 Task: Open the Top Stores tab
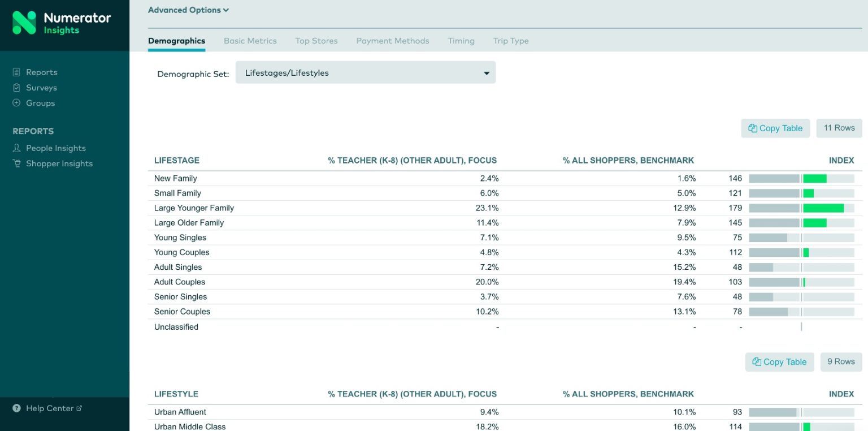[316, 41]
